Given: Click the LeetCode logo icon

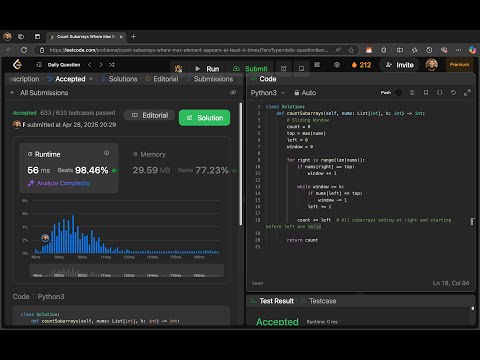Looking at the screenshot, I should [x=17, y=64].
